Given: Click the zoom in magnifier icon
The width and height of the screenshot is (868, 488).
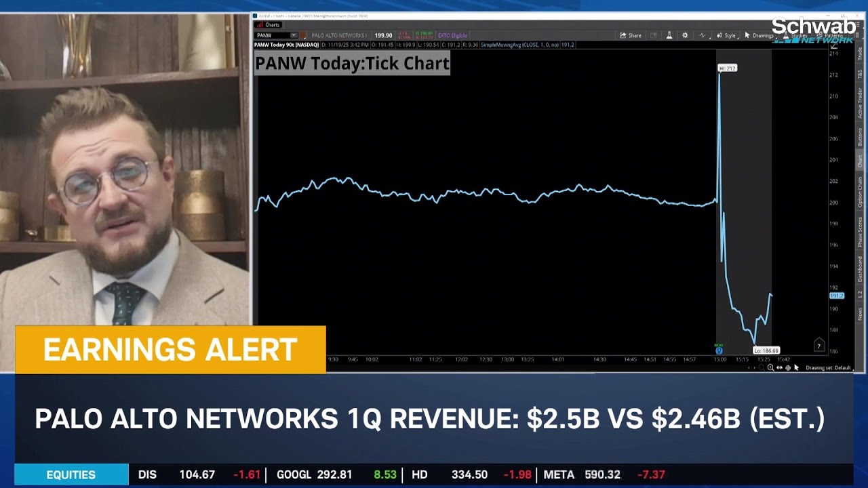Looking at the screenshot, I should click(771, 367).
